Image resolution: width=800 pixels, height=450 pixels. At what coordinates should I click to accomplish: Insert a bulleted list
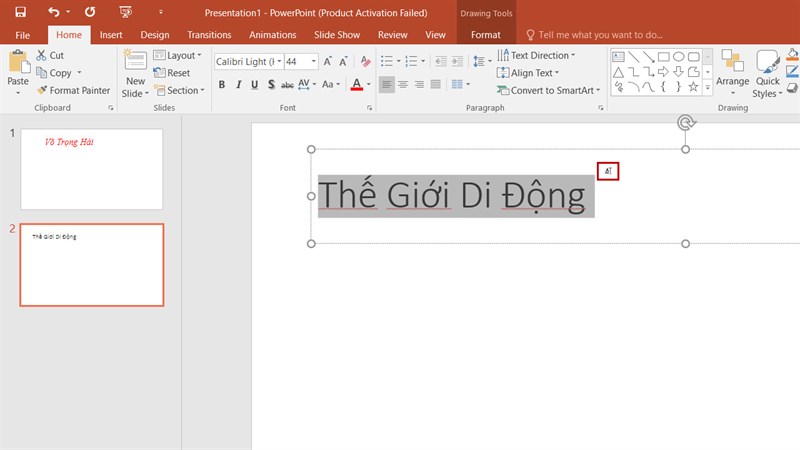(x=387, y=62)
